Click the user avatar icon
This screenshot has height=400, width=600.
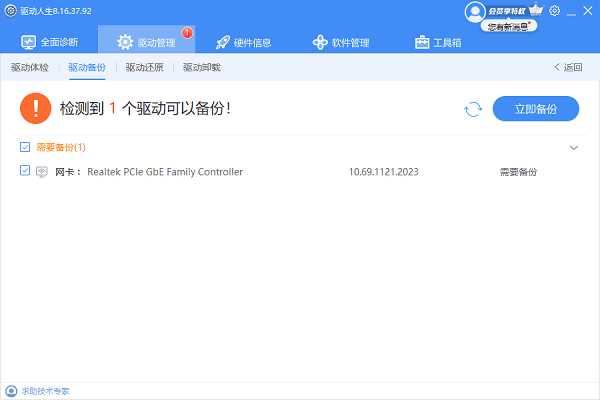[x=476, y=11]
